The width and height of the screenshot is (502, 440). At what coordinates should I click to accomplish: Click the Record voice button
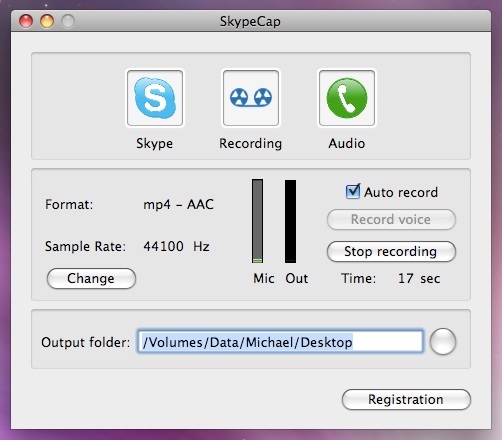point(391,219)
